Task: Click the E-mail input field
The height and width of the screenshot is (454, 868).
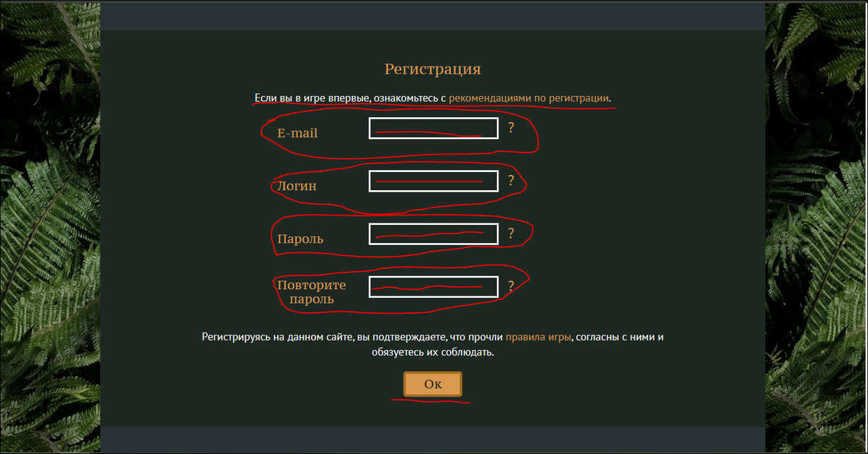Action: (433, 128)
